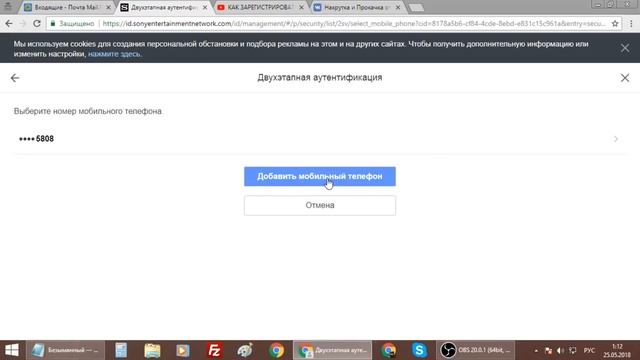
Task: Open the Chrome icon beside the Skype icon
Action: (389, 350)
